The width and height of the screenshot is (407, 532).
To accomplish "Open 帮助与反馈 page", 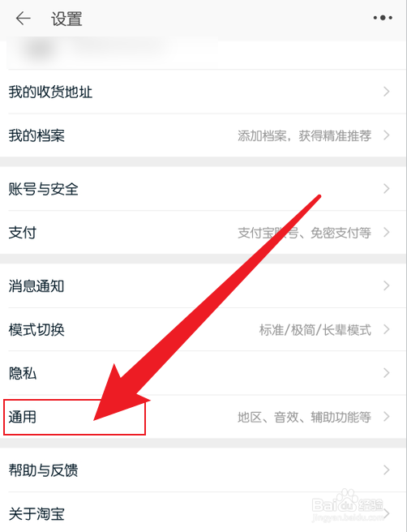I will pos(203,470).
